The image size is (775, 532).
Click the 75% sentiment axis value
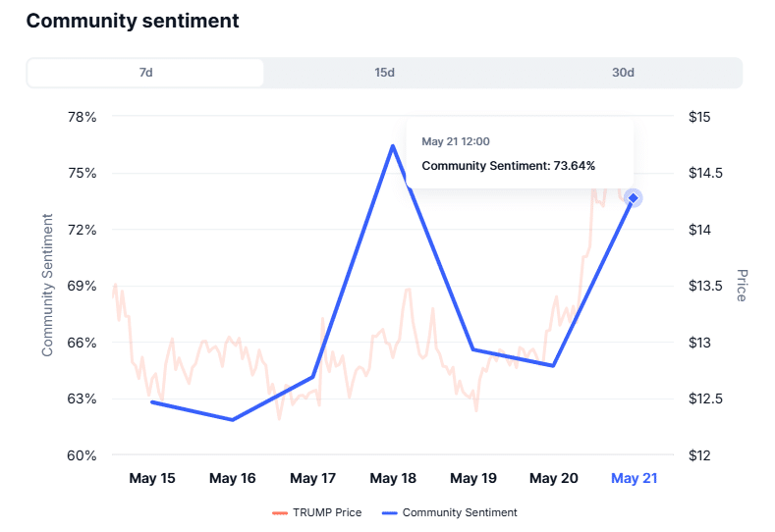[x=83, y=174]
